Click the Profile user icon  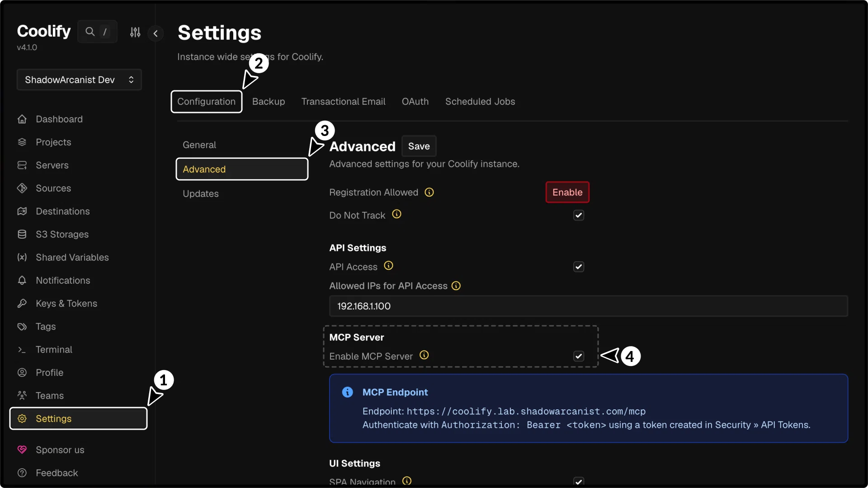[x=22, y=373]
